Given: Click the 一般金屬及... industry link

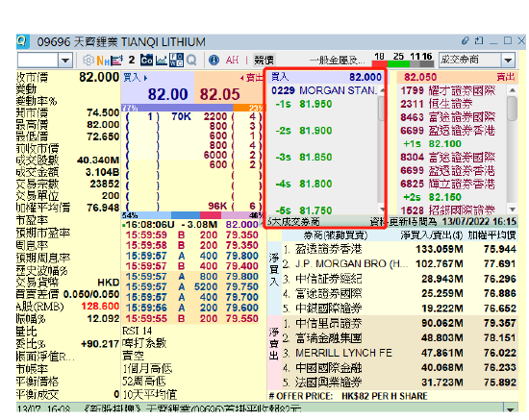Looking at the screenshot, I should point(337,61).
